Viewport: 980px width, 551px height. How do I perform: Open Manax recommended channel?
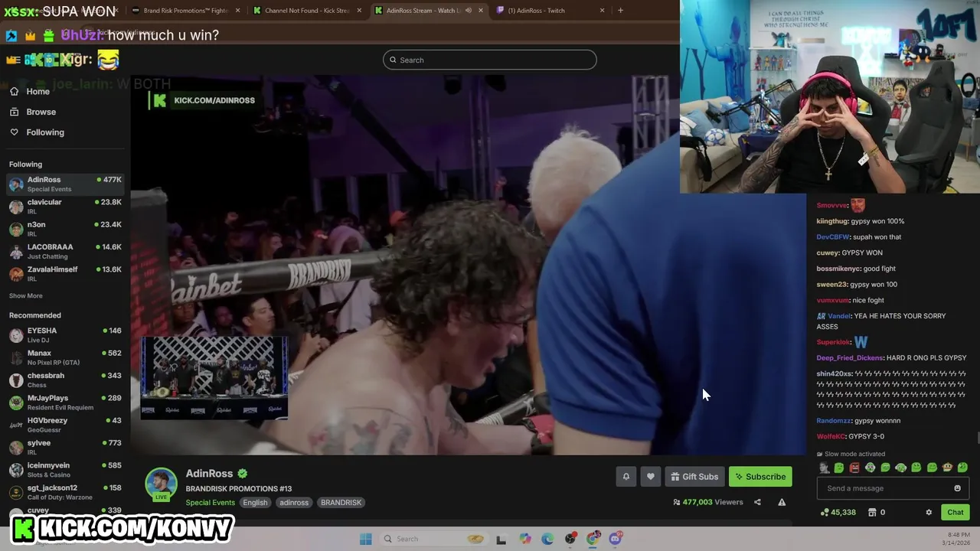tap(65, 357)
